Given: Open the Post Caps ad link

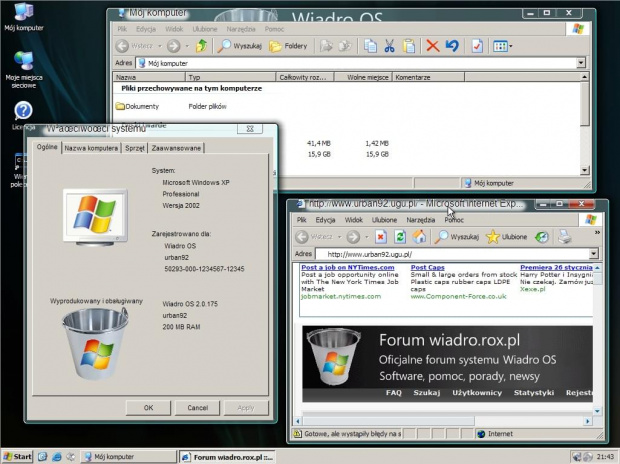Looking at the screenshot, I should pyautogui.click(x=427, y=267).
